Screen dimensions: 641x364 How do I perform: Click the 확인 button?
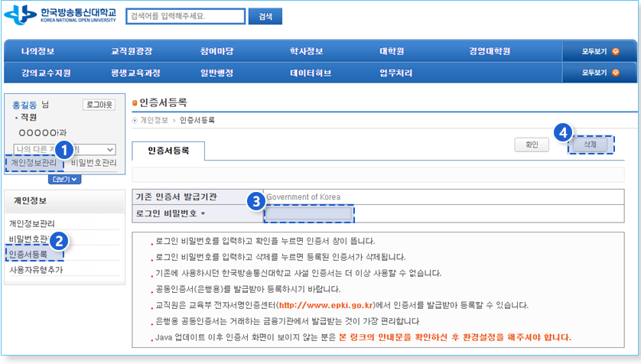(532, 145)
